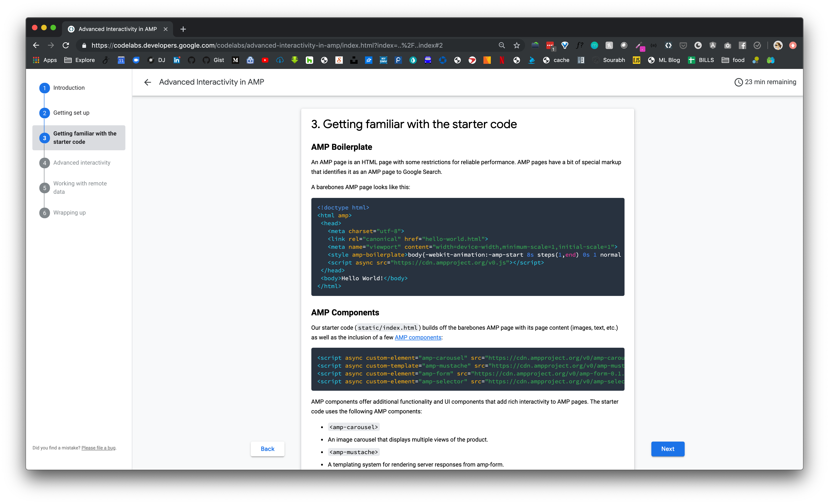The image size is (829, 504).
Task: Open the Sourabh bookmark
Action: 609,60
